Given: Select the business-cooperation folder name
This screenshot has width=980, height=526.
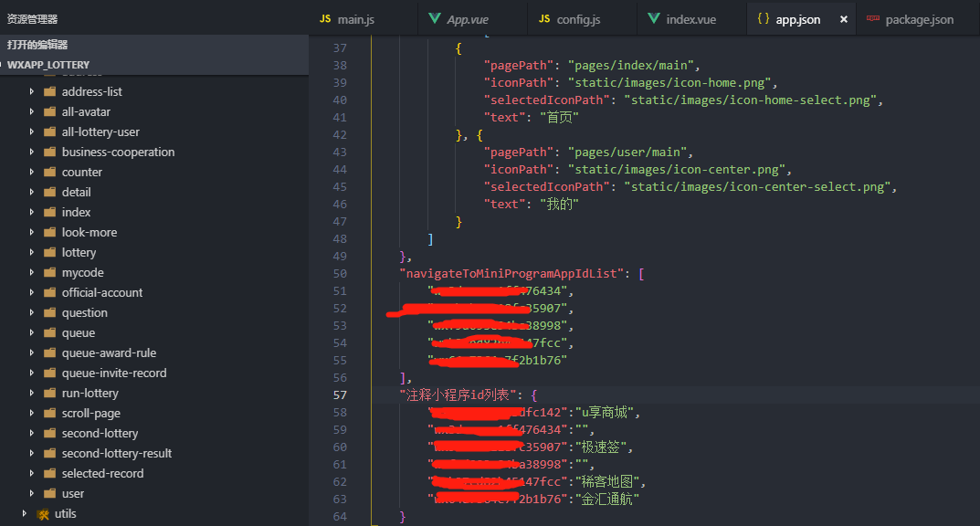Looking at the screenshot, I should pyautogui.click(x=118, y=152).
